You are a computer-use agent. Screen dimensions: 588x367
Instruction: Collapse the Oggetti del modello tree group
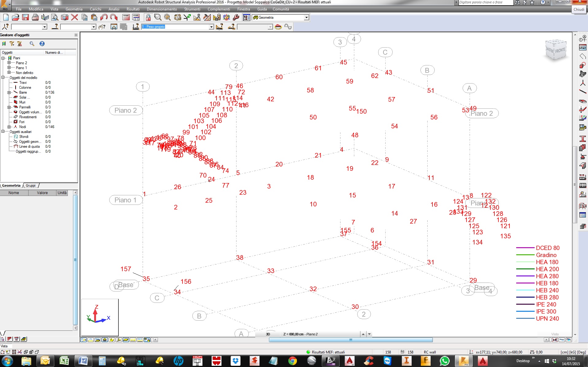[3, 77]
